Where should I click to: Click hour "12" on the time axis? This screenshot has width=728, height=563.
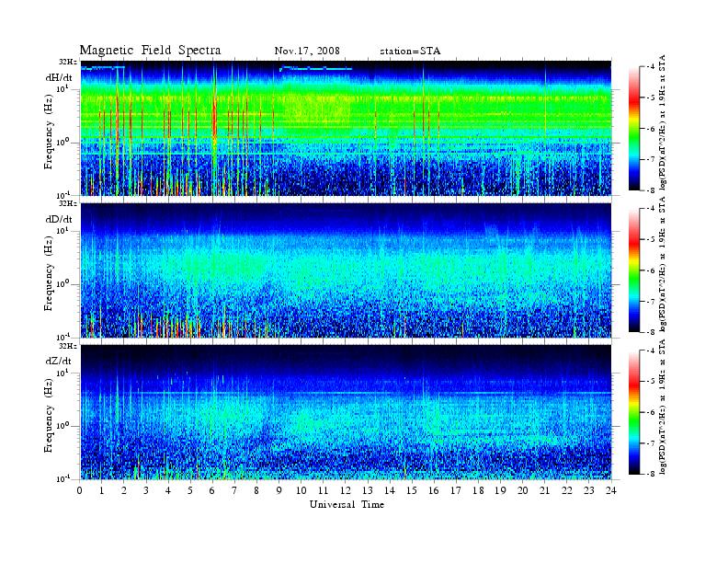(346, 490)
